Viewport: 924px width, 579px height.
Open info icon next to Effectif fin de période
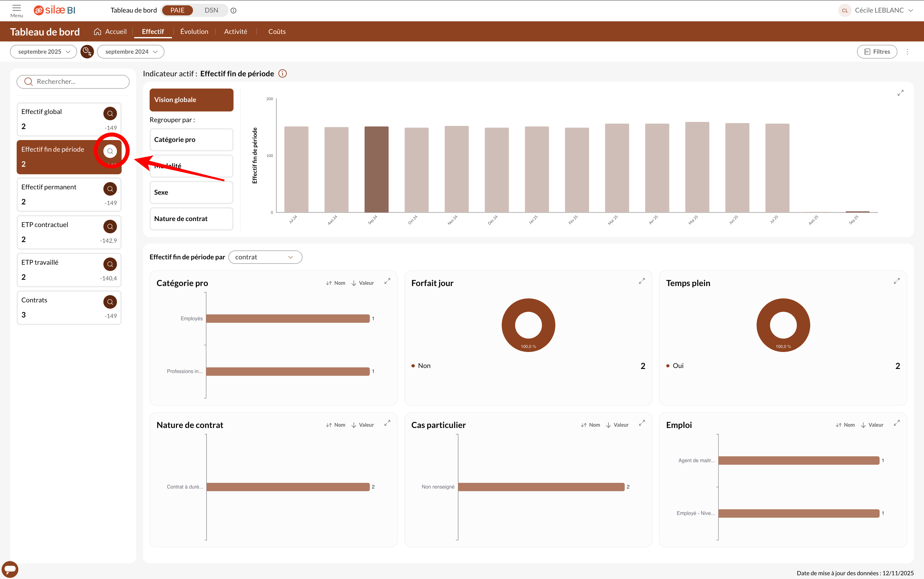[x=283, y=73]
